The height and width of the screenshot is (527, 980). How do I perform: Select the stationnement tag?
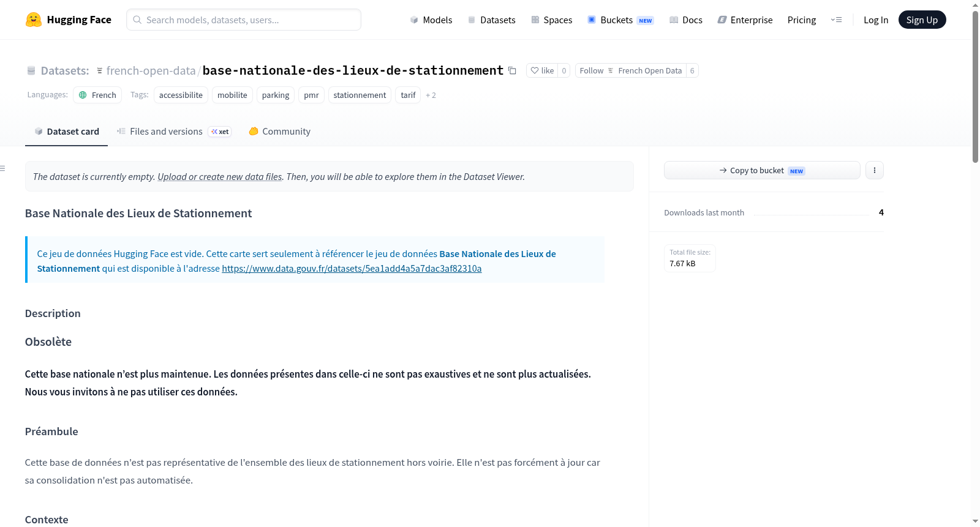point(360,95)
